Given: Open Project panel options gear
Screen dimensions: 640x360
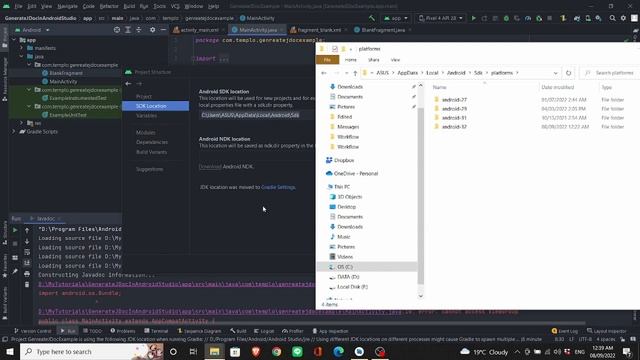Looking at the screenshot, I should click(152, 30).
